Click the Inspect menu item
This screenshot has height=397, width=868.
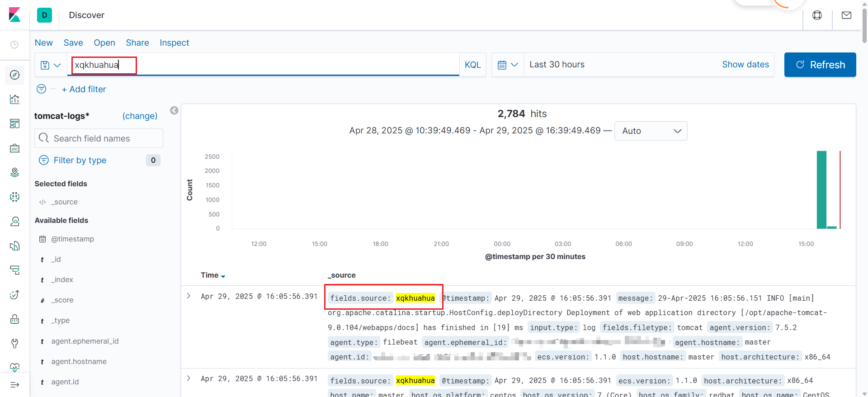(174, 43)
